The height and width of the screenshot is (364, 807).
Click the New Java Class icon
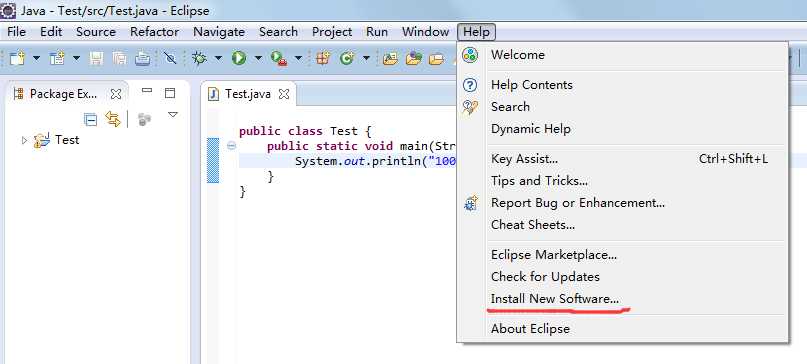pos(347,58)
